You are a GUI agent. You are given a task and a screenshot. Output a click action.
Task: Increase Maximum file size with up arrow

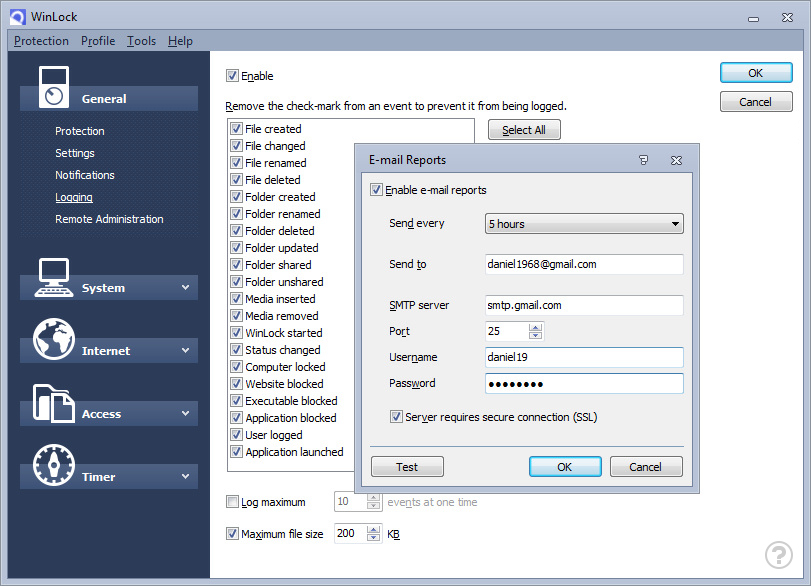[x=373, y=530]
